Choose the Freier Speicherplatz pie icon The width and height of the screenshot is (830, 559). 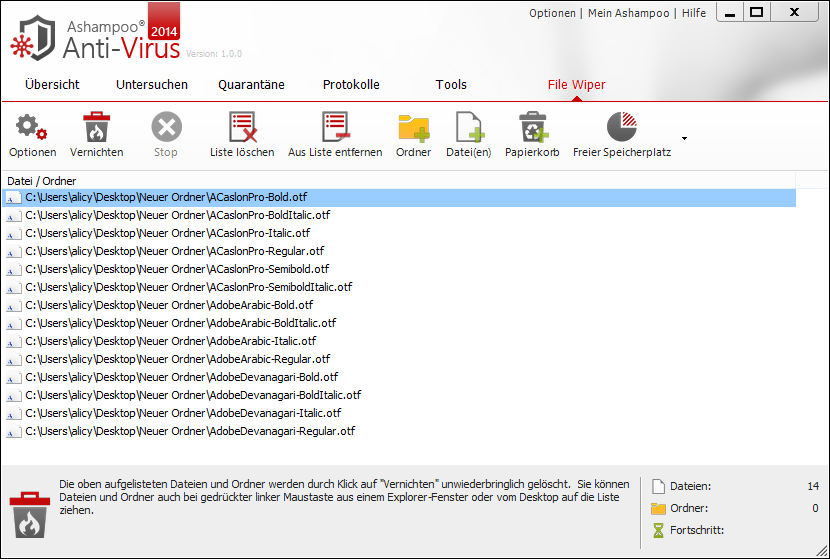click(x=622, y=128)
